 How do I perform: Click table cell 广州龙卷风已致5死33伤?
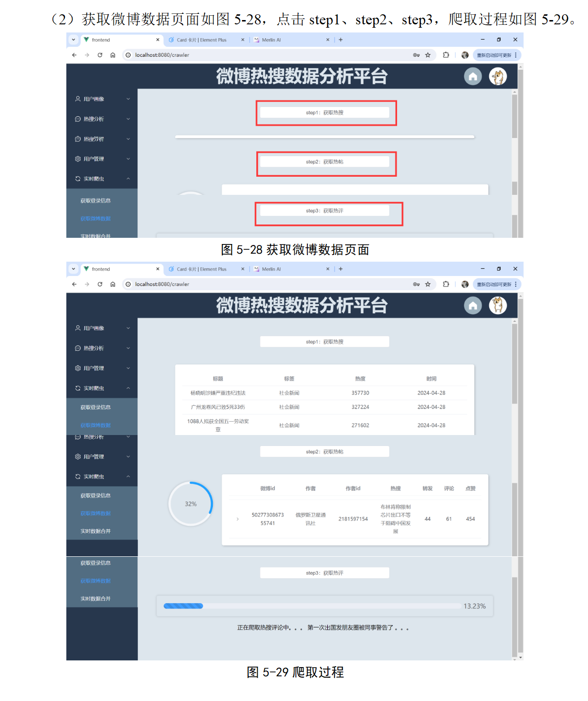click(x=218, y=407)
